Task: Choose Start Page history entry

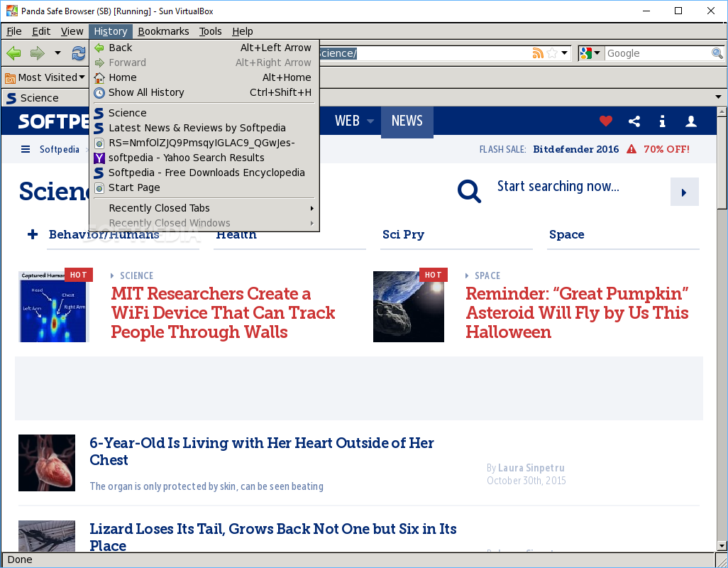Action: (x=204, y=187)
